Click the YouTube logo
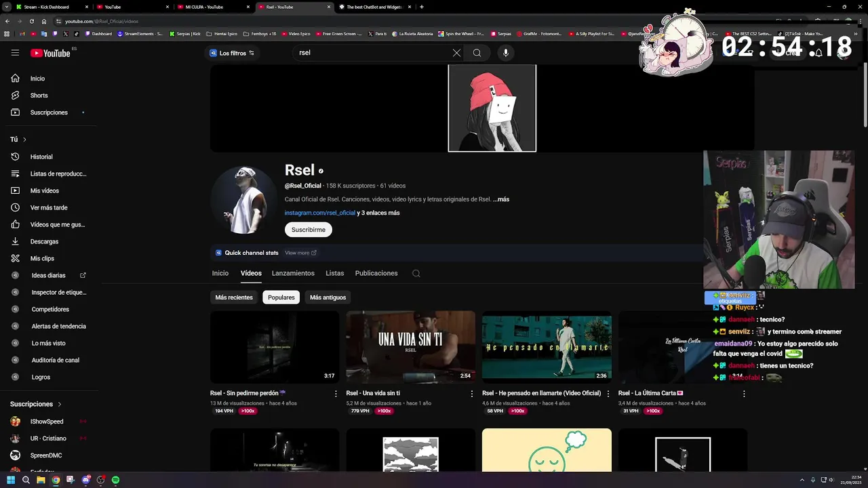Image resolution: width=868 pixels, height=488 pixels. pyautogui.click(x=50, y=53)
